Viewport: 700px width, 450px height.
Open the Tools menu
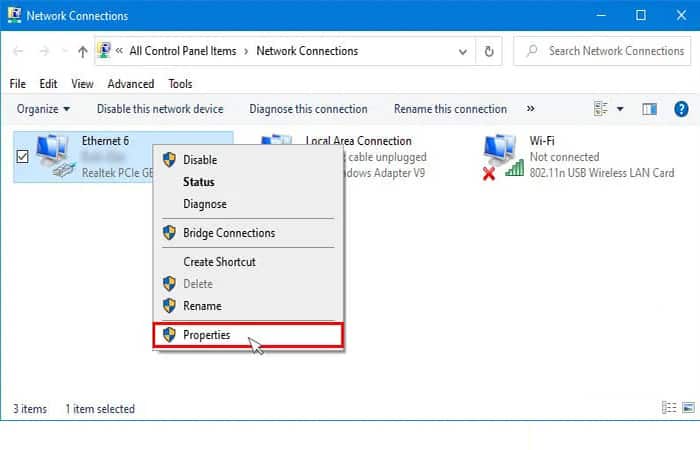click(x=180, y=84)
